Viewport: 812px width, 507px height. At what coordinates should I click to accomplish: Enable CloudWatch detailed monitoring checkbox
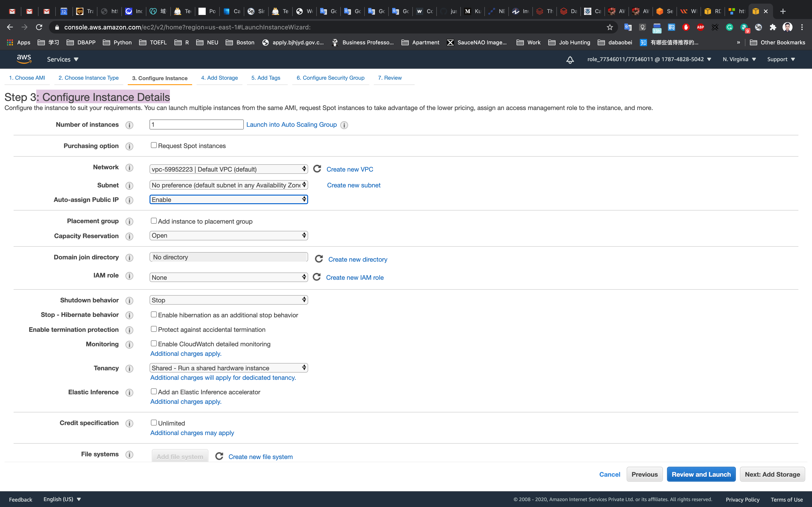154,343
